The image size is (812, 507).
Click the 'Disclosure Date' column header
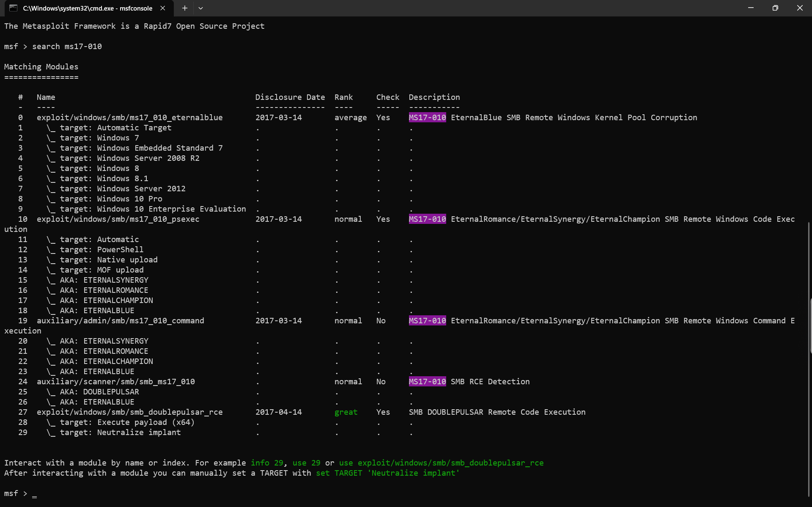point(290,97)
